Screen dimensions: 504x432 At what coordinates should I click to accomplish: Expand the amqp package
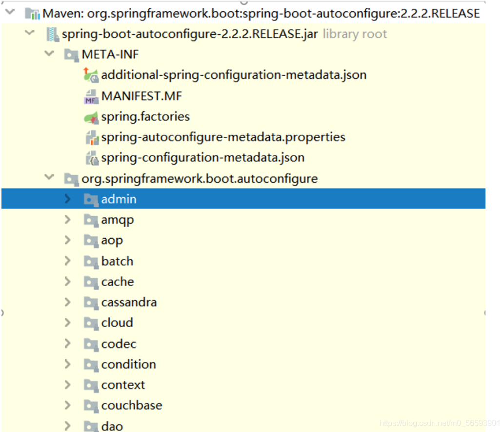67,220
